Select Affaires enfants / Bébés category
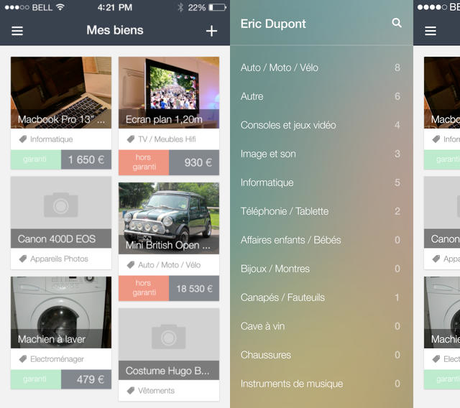The image size is (460, 408). point(321,240)
